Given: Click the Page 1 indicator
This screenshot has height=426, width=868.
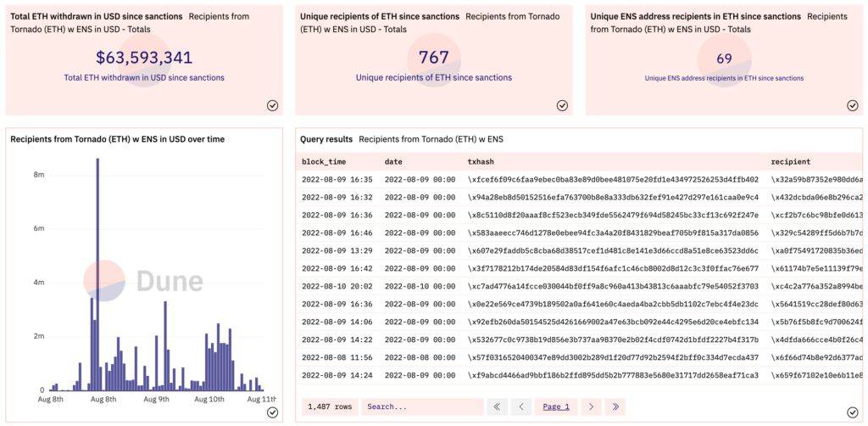Looking at the screenshot, I should click(x=556, y=406).
